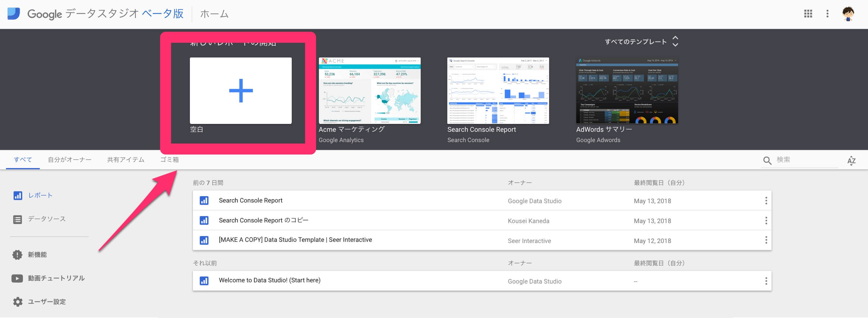Switch to the 自分がオーナー tab

pyautogui.click(x=69, y=160)
